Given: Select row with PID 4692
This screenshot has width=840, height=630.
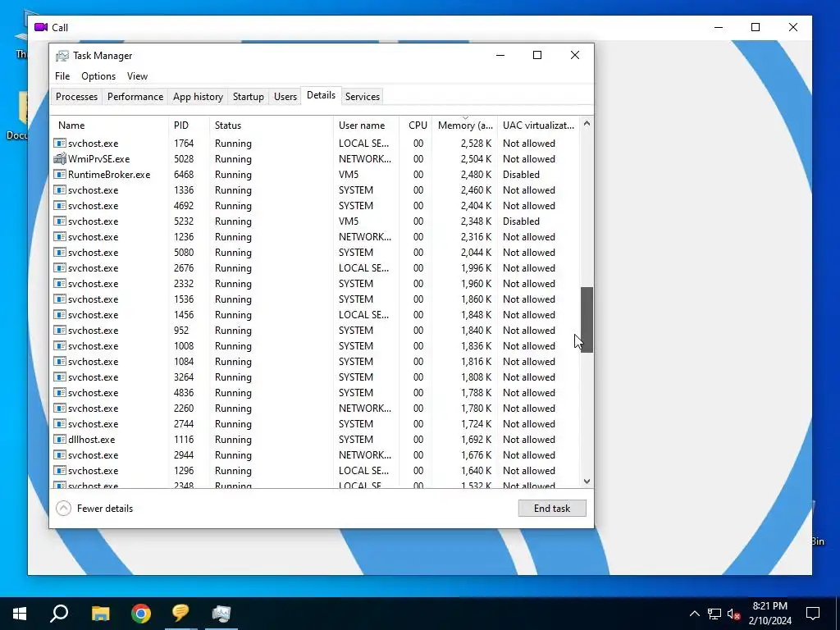Looking at the screenshot, I should pos(316,206).
